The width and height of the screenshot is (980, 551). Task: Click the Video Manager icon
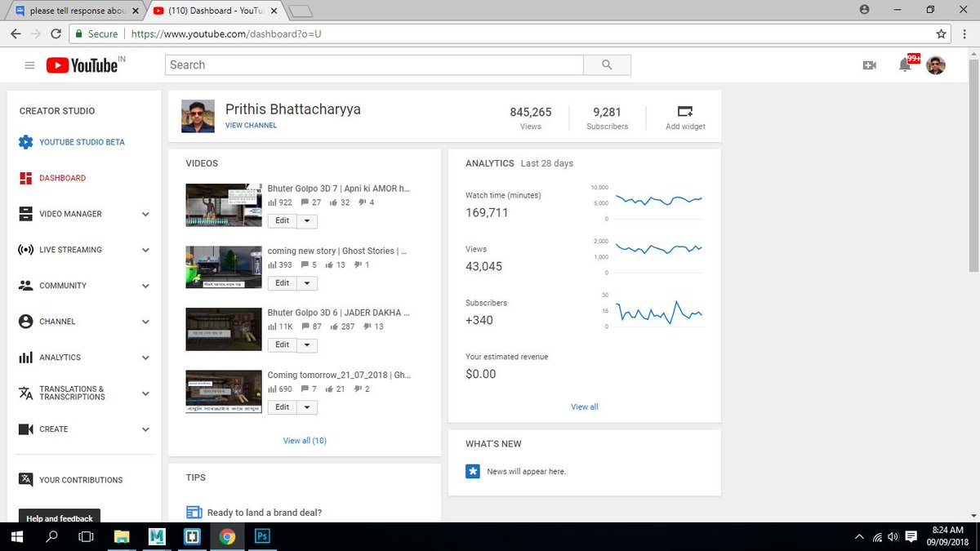coord(25,214)
